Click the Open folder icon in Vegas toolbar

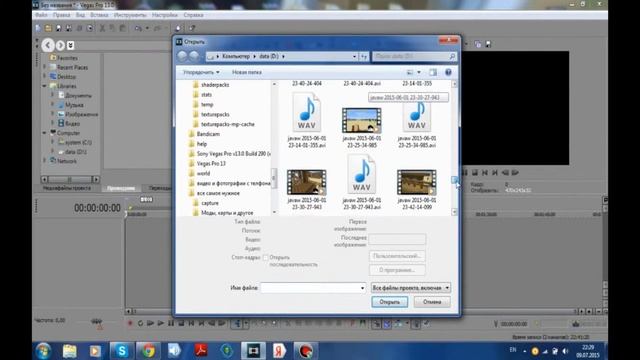tap(48, 28)
